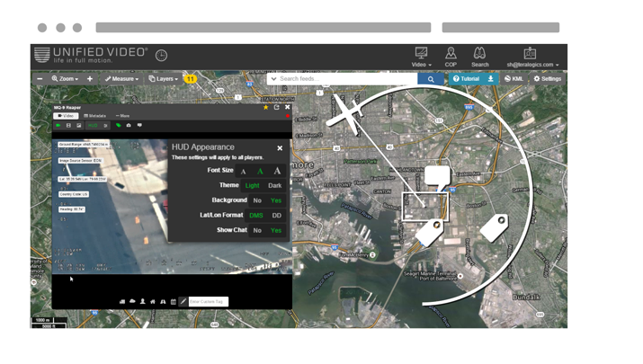The image size is (643, 364).
Task: Favorite the MQ-9 Reaper feed with the star
Action: (x=265, y=107)
